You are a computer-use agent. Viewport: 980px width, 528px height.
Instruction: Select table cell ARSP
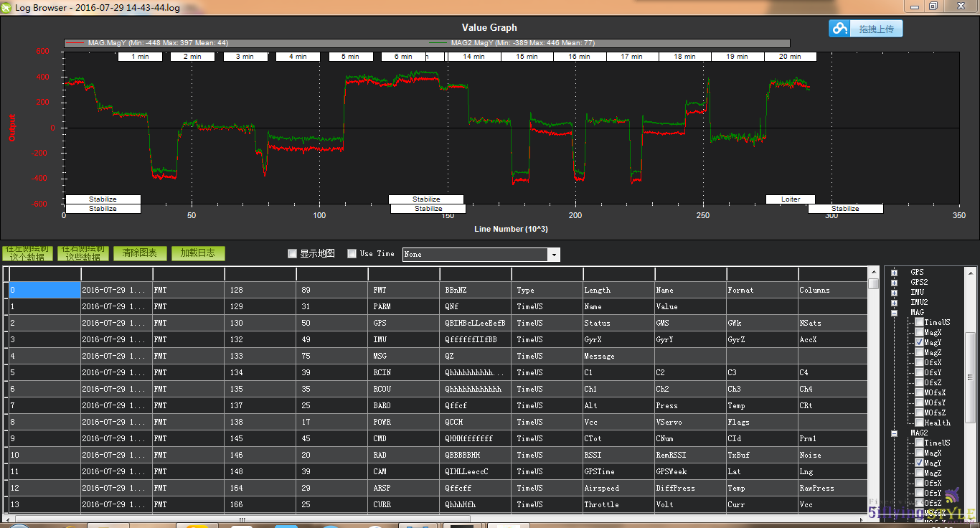tap(403, 488)
